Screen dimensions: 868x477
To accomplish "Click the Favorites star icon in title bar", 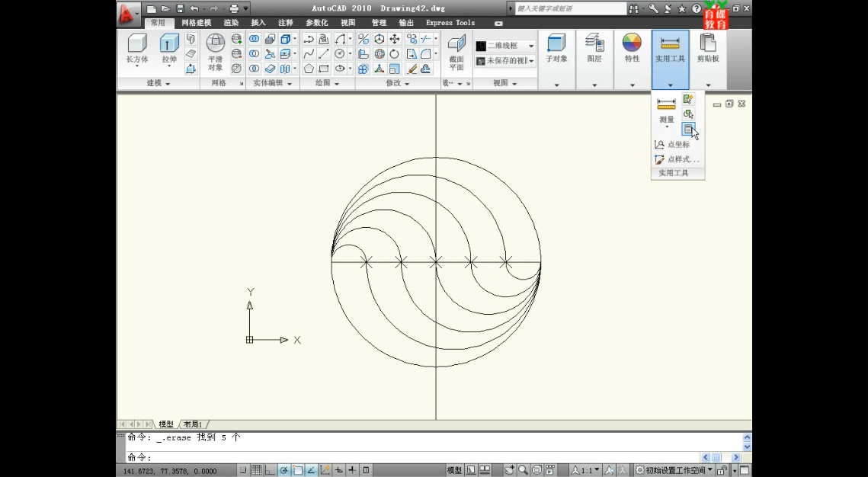I will (x=682, y=8).
